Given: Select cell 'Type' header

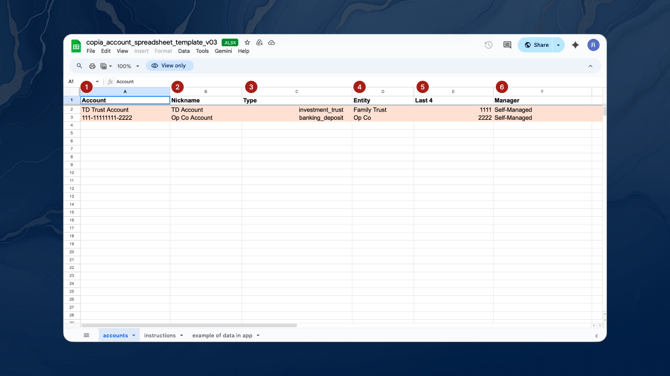Looking at the screenshot, I should click(x=297, y=100).
